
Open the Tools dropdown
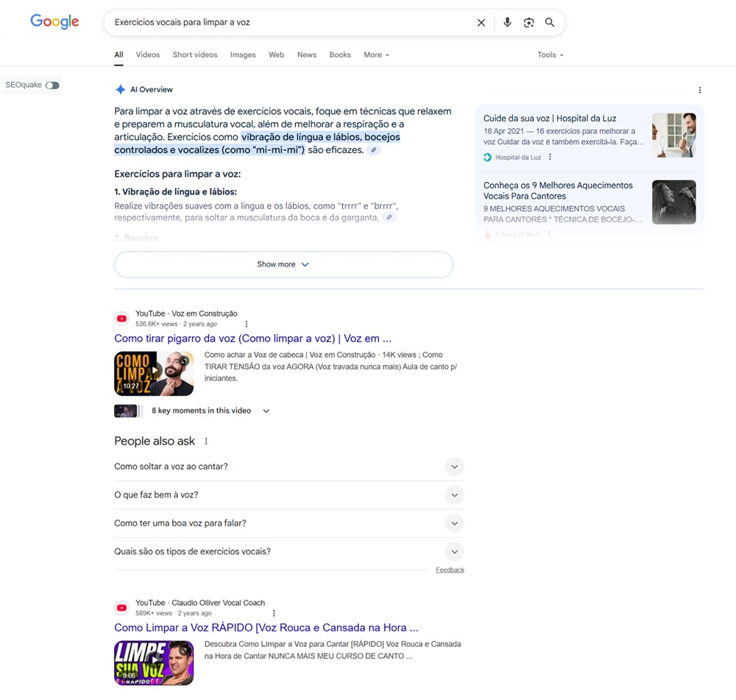point(550,54)
